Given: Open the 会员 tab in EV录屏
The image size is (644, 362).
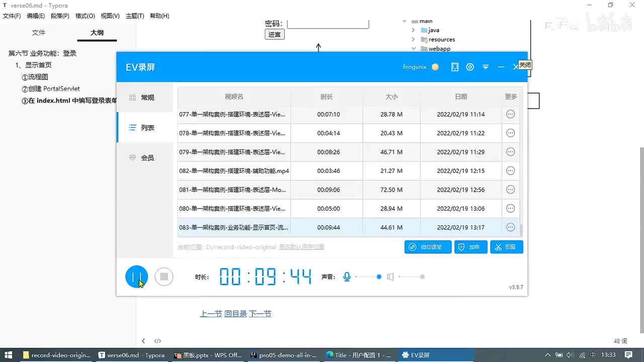Looking at the screenshot, I should [x=145, y=158].
